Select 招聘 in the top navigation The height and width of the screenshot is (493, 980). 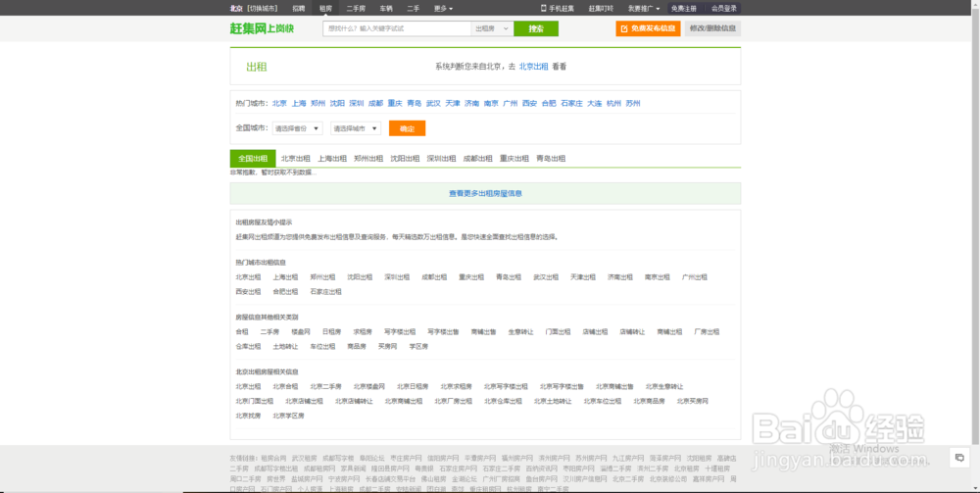pyautogui.click(x=298, y=9)
